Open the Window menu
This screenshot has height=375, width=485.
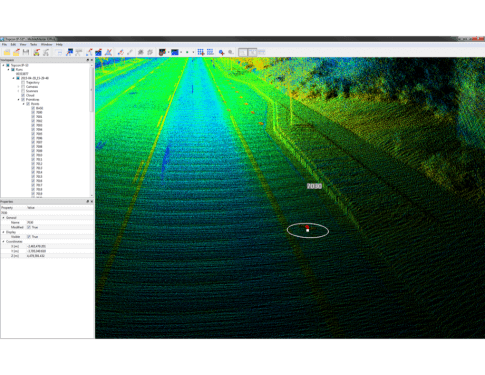pos(46,44)
